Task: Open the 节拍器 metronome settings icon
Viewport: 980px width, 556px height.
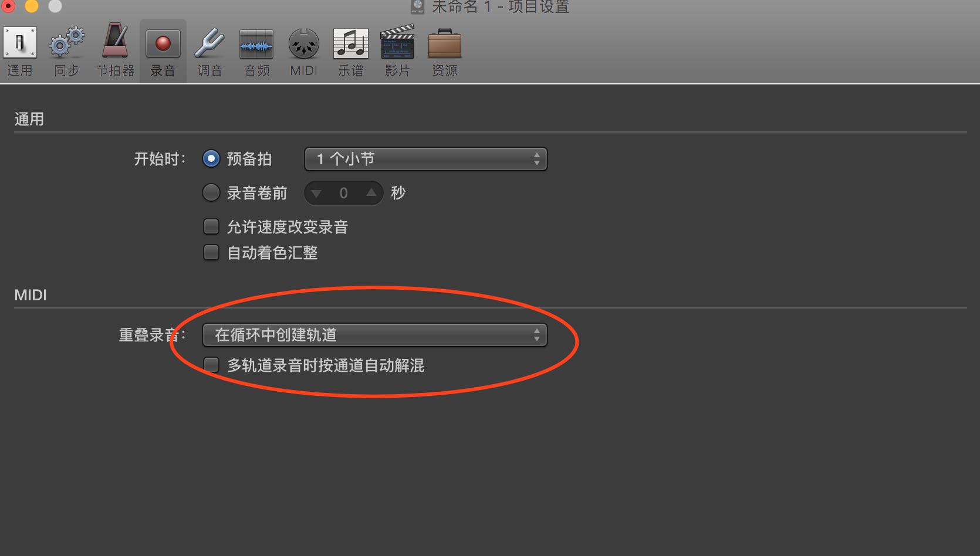Action: 116,42
